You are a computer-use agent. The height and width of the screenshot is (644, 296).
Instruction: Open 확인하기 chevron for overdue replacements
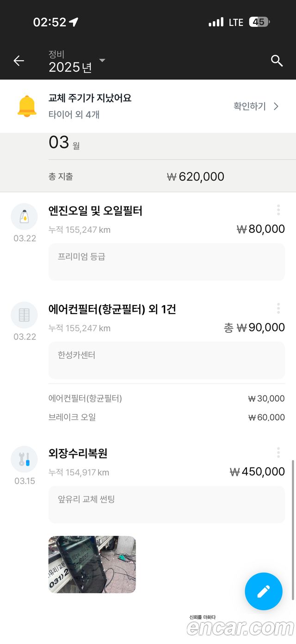pos(276,106)
